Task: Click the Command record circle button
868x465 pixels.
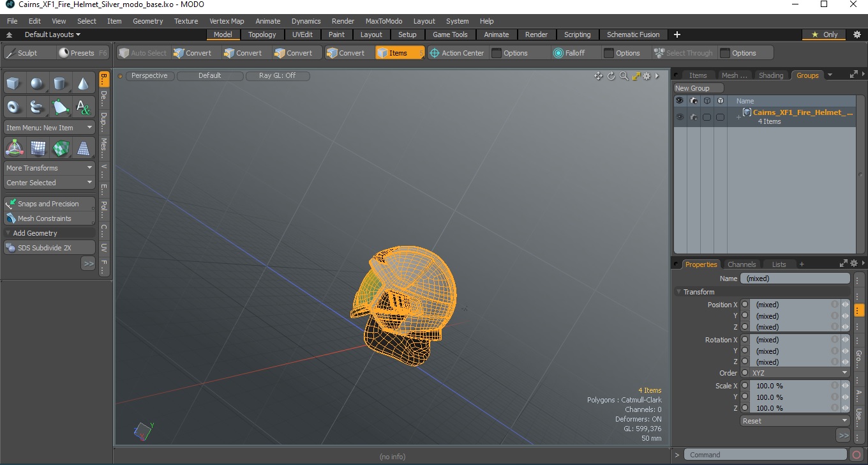Action: coord(857,455)
